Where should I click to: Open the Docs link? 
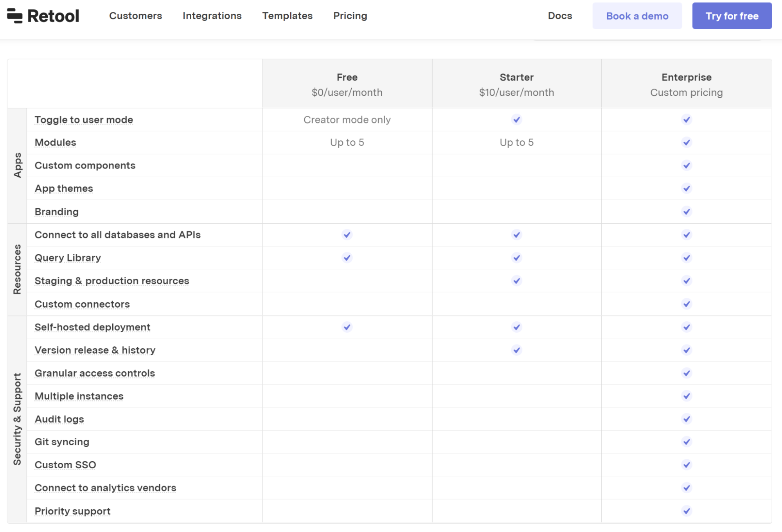click(560, 16)
